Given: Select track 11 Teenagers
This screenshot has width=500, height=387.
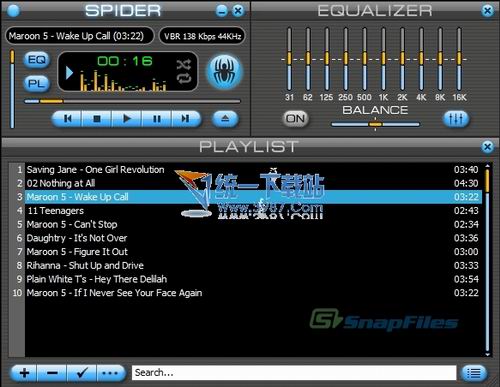Looking at the screenshot, I should pos(253,211).
